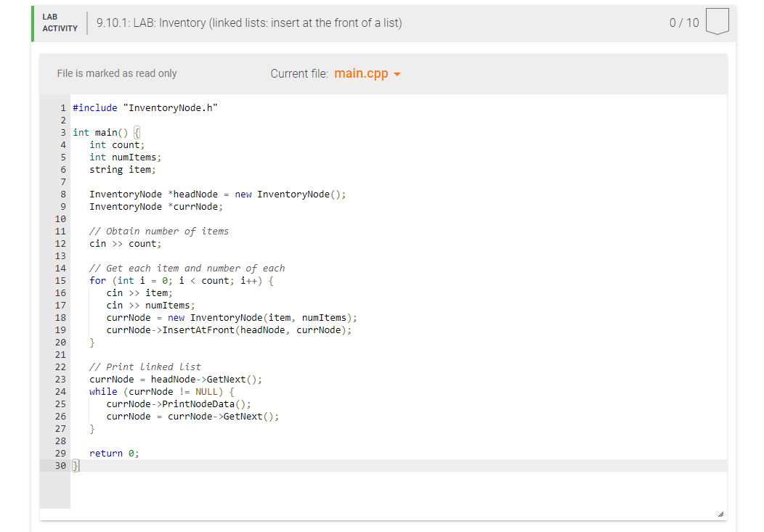
Task: Open the Current file dropdown showing main.cpp
Action: (x=366, y=73)
